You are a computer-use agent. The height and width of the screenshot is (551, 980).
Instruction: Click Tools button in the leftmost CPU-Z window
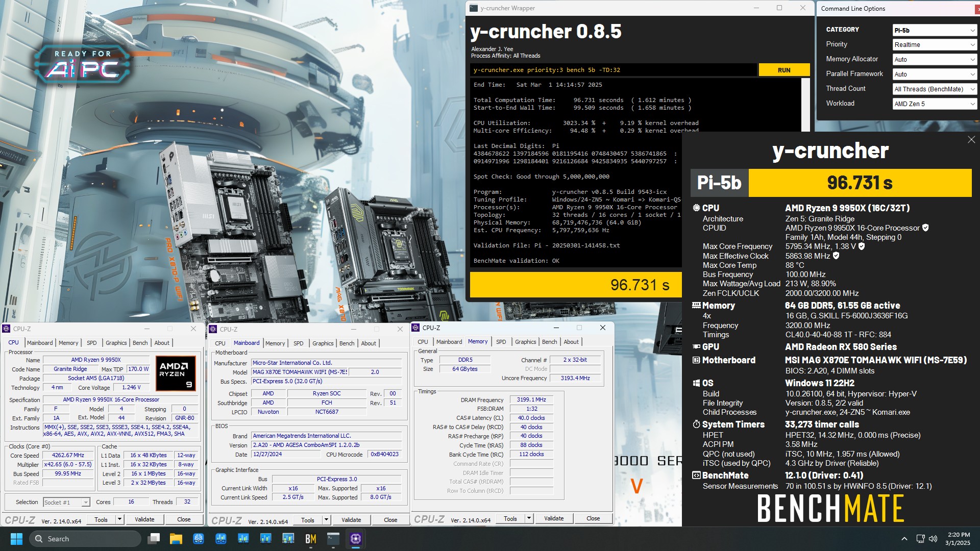[101, 519]
